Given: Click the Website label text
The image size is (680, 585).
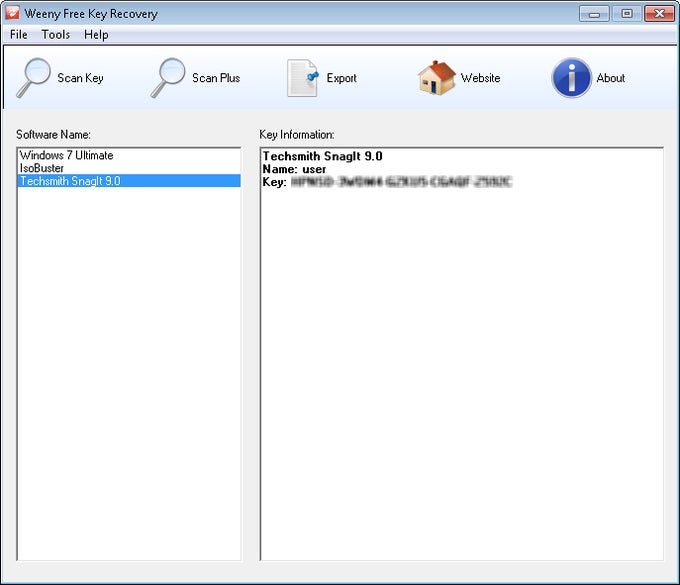Looking at the screenshot, I should [481, 78].
